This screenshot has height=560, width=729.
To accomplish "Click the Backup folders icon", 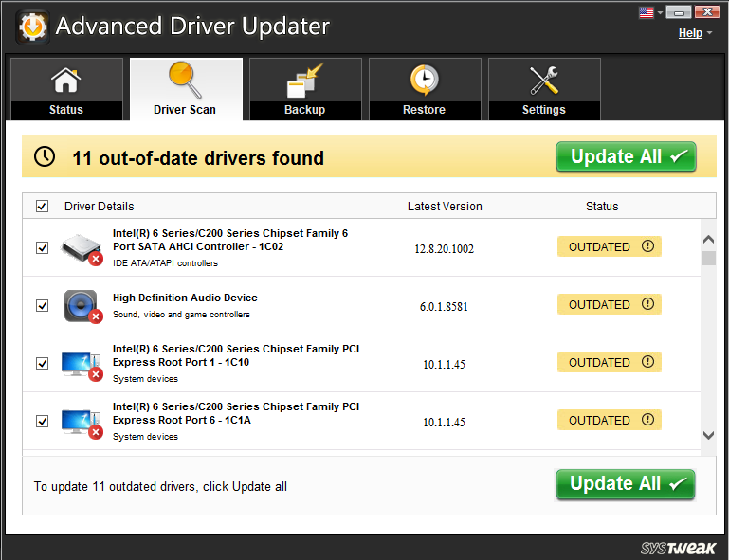I will click(305, 81).
